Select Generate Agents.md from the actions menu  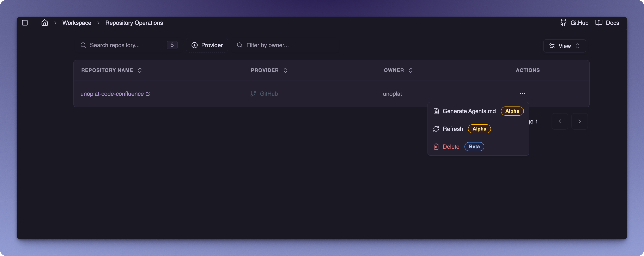pyautogui.click(x=469, y=111)
